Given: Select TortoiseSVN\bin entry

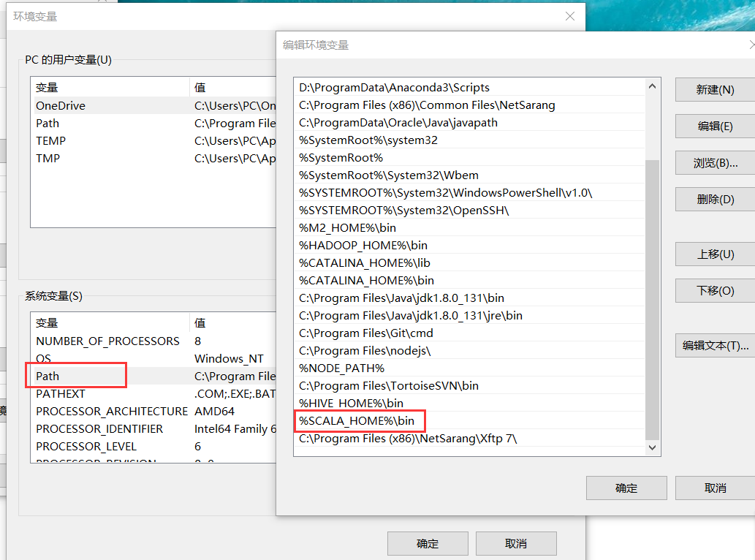Looking at the screenshot, I should 469,386.
